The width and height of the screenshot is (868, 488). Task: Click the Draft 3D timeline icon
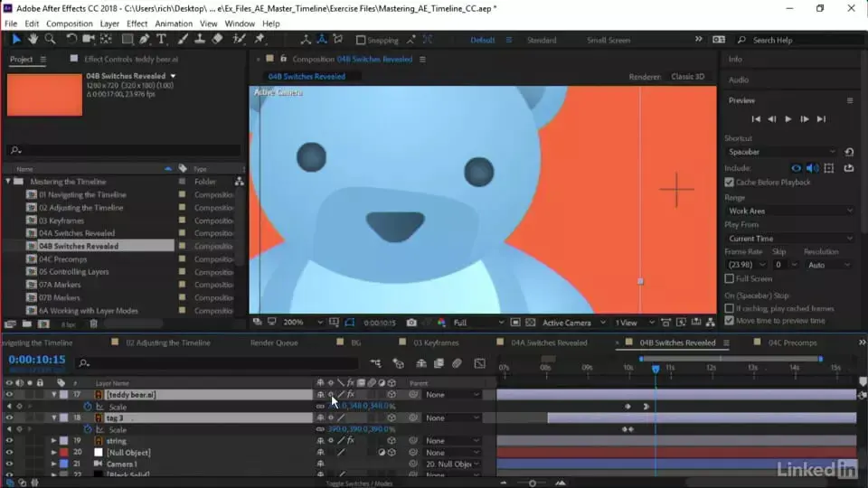(399, 363)
